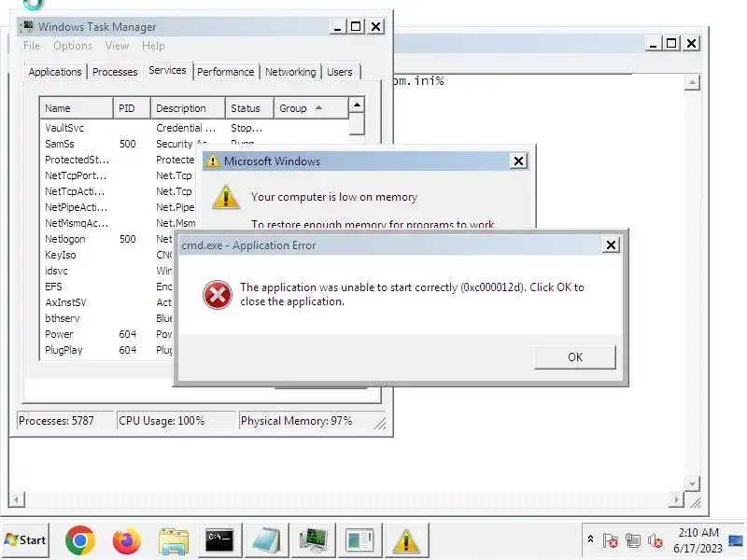
Task: Open Google Chrome from the taskbar
Action: (79, 540)
